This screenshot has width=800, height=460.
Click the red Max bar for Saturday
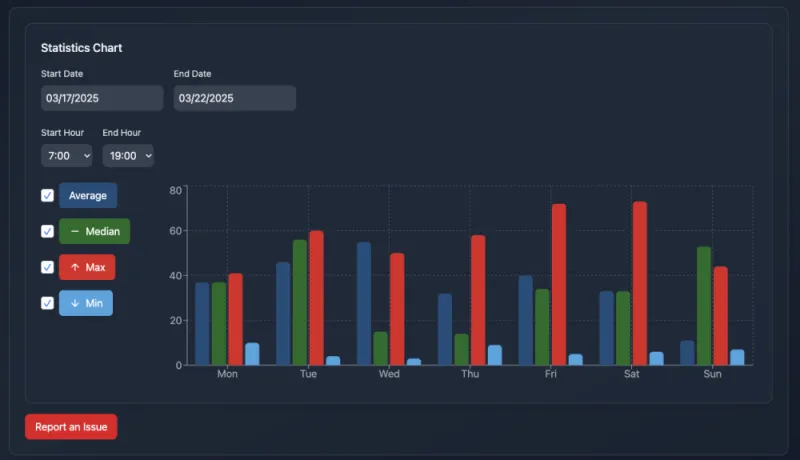coord(640,283)
